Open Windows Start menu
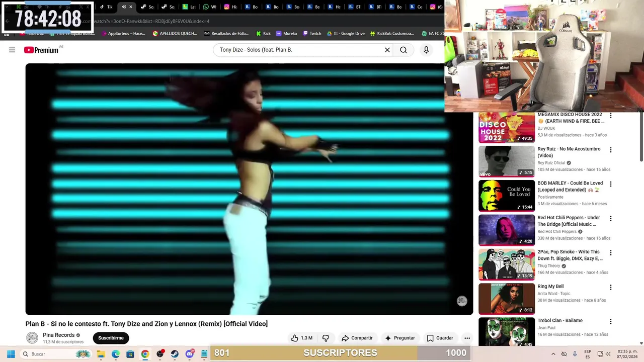 [11, 354]
